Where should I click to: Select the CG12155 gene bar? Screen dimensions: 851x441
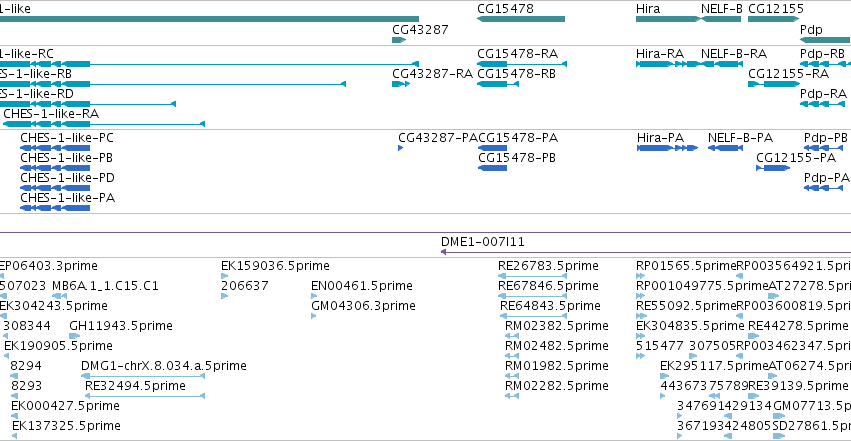coord(773,19)
